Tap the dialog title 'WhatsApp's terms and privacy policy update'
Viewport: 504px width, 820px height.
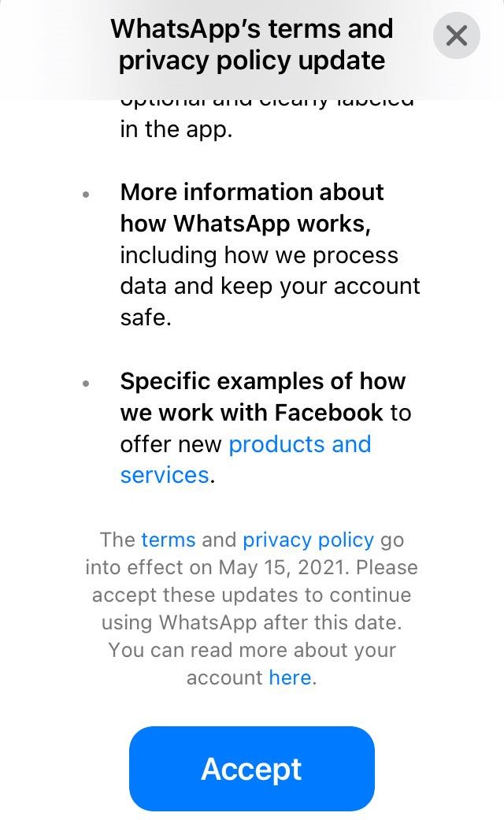(252, 44)
